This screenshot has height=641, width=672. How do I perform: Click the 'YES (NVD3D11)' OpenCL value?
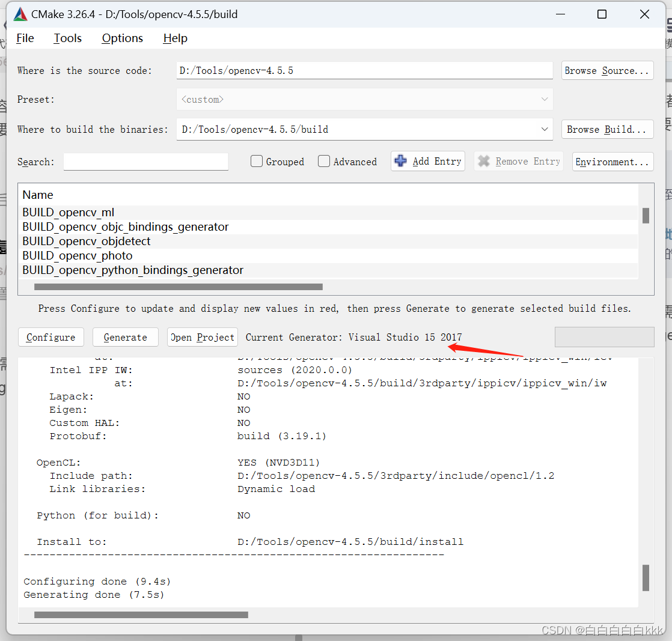tap(278, 463)
